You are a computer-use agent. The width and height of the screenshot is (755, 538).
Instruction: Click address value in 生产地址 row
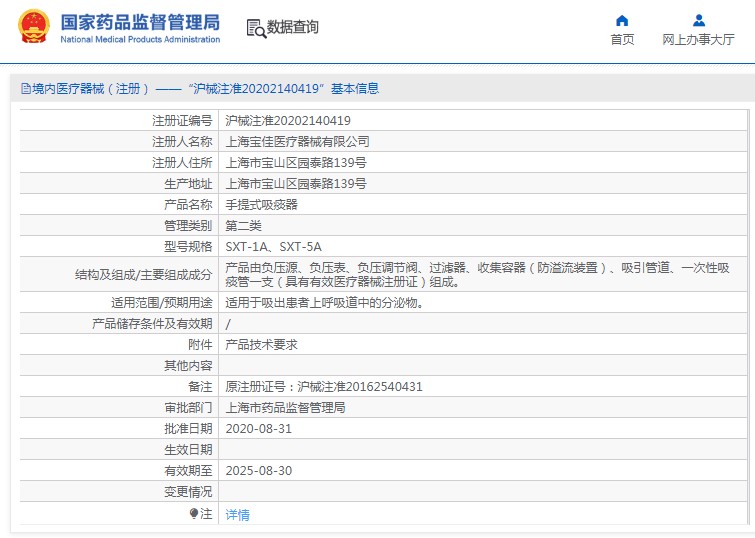coord(296,184)
